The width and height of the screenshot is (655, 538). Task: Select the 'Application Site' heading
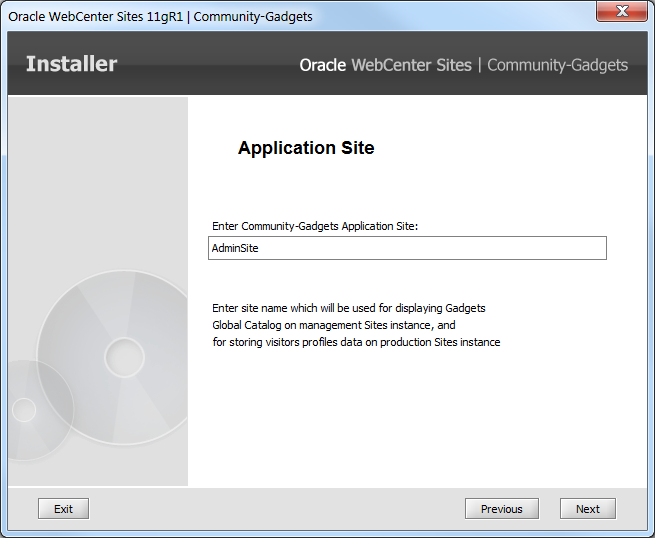click(x=306, y=148)
